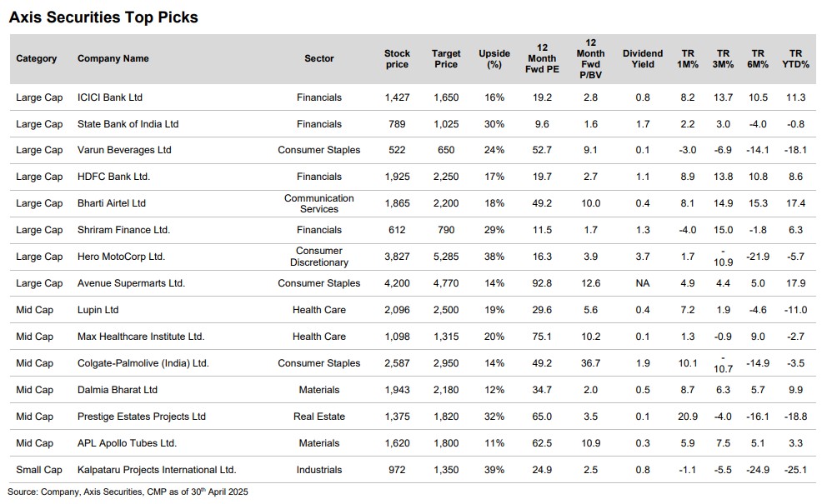
Task: Select the Lupin Ltd company name
Action: pyautogui.click(x=98, y=310)
